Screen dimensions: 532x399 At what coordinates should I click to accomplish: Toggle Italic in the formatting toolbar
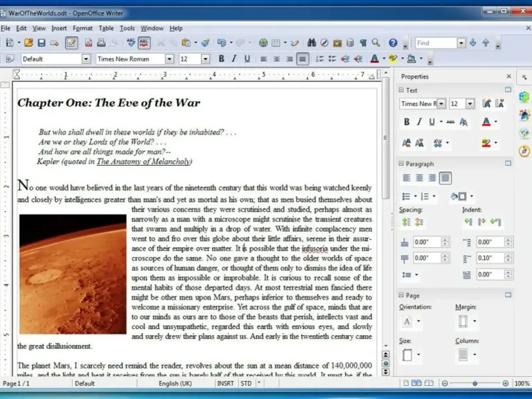[234, 59]
